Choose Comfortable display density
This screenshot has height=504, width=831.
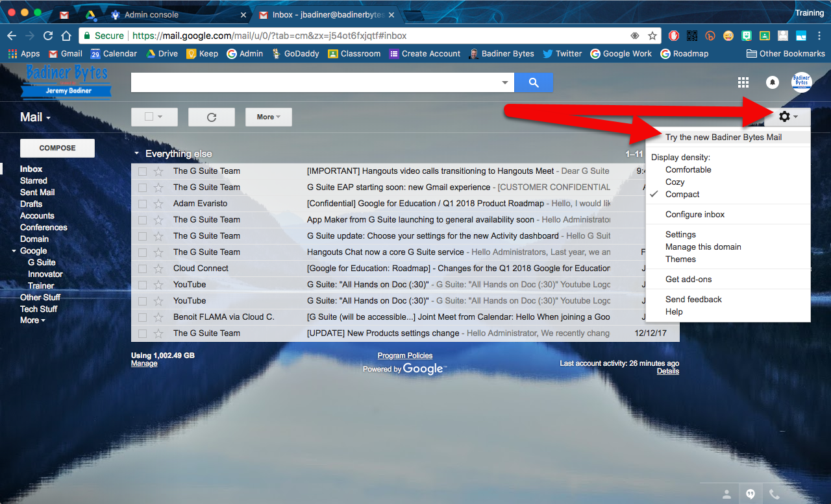point(688,170)
